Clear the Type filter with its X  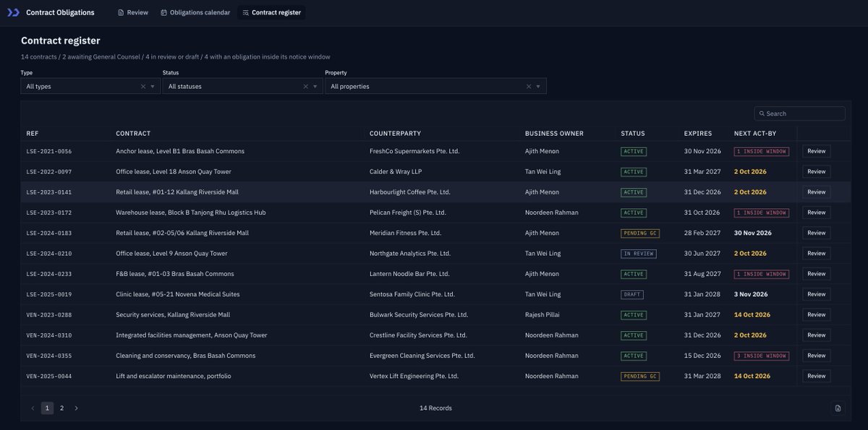pyautogui.click(x=142, y=87)
